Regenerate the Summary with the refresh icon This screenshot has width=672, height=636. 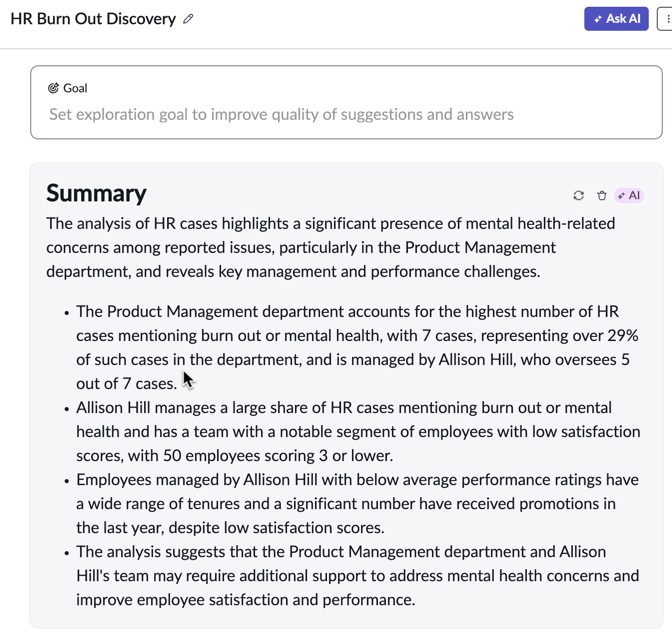[579, 195]
